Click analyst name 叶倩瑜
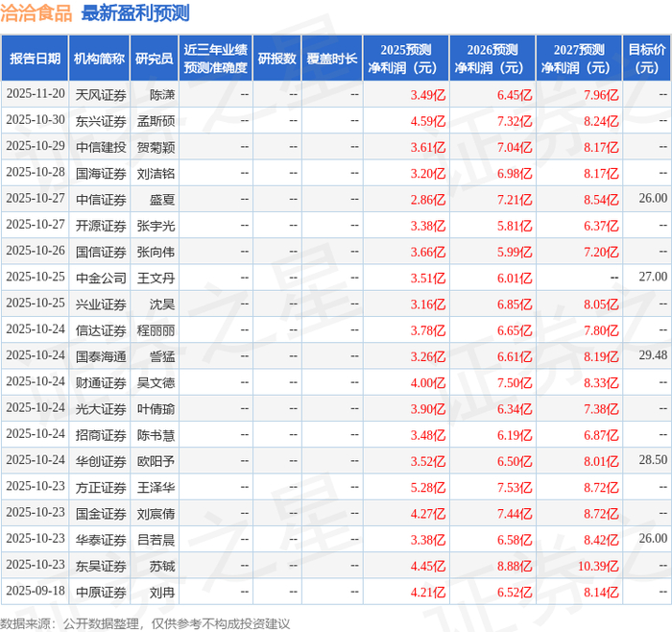Image resolution: width=672 pixels, height=632 pixels. pyautogui.click(x=156, y=408)
